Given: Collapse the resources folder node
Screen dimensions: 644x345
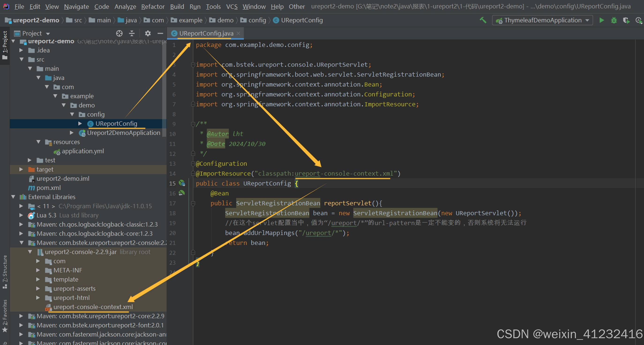Looking at the screenshot, I should pos(38,142).
